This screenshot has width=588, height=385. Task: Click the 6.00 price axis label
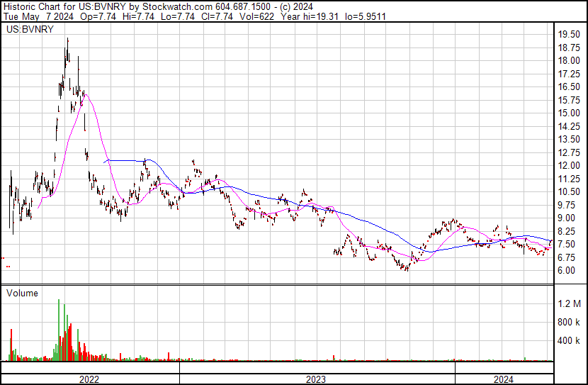pyautogui.click(x=566, y=271)
